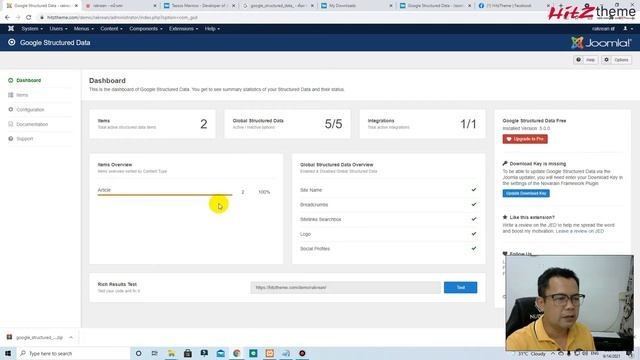Viewport: 640px width, 360px height.
Task: Click the Help toolbar button
Action: point(586,60)
